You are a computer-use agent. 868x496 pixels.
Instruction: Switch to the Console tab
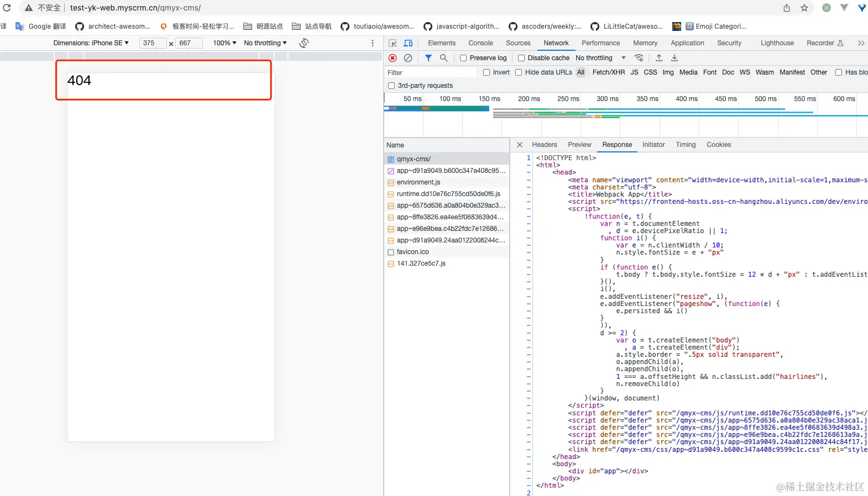point(480,43)
